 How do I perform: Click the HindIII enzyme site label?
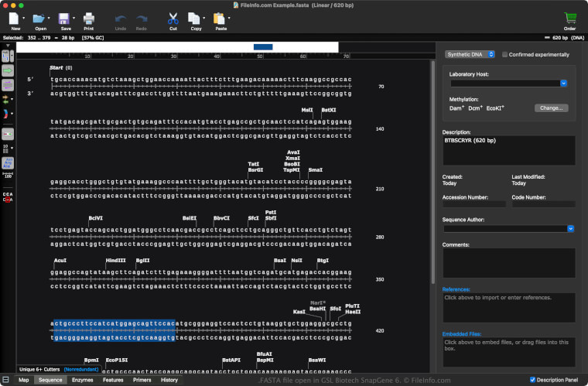(x=115, y=261)
